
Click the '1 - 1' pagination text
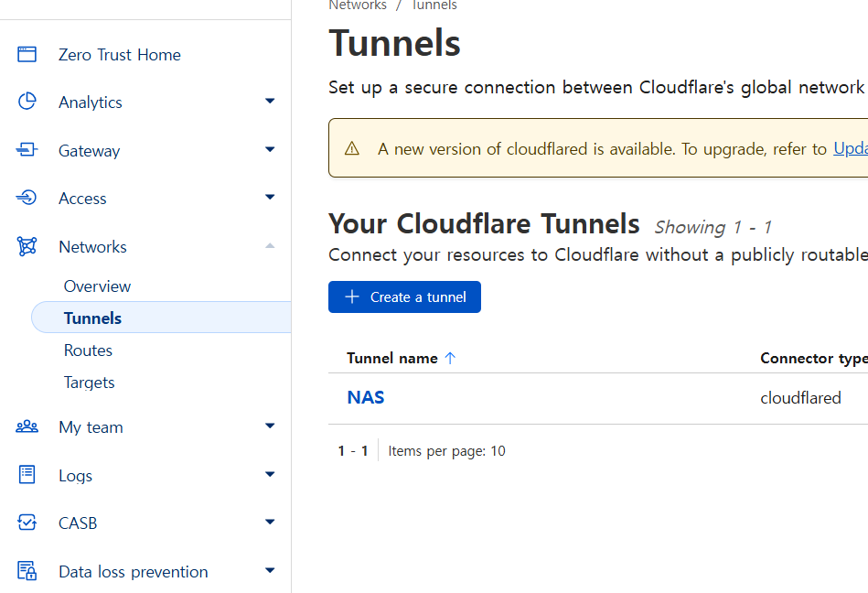pos(353,451)
